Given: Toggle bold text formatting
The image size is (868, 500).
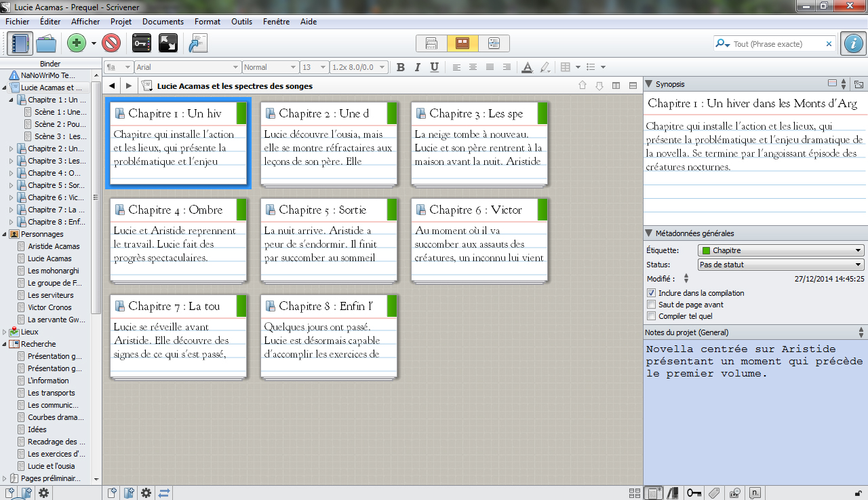Looking at the screenshot, I should pos(401,67).
